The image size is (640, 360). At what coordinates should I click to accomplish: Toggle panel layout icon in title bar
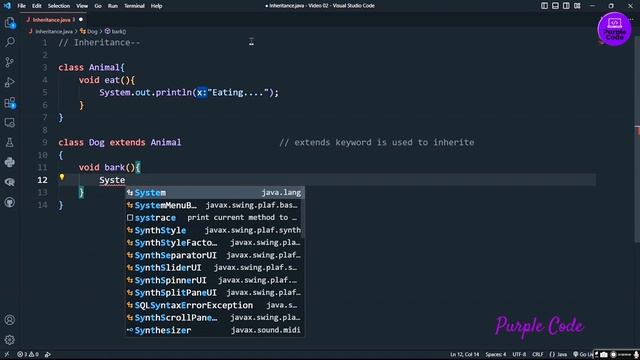[x=556, y=6]
